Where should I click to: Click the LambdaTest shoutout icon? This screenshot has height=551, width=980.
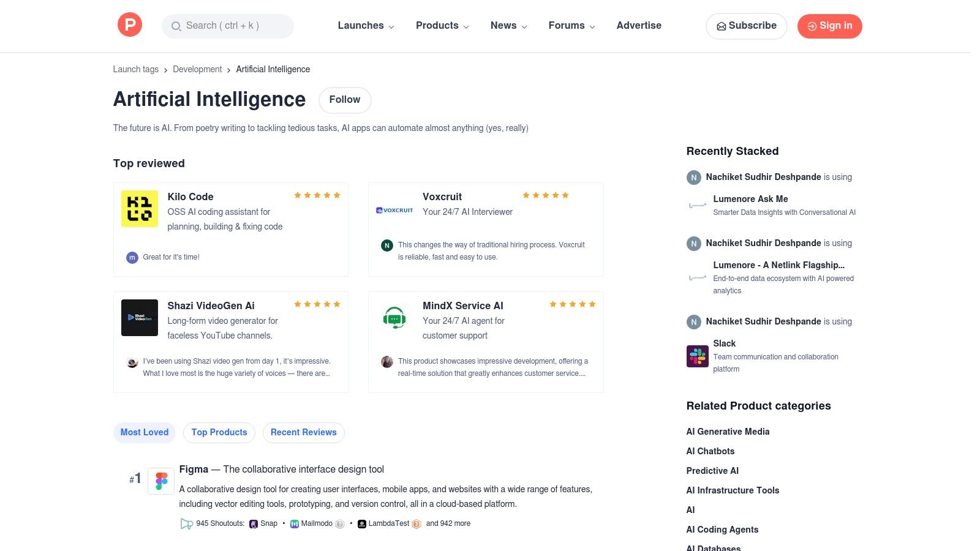pos(362,524)
